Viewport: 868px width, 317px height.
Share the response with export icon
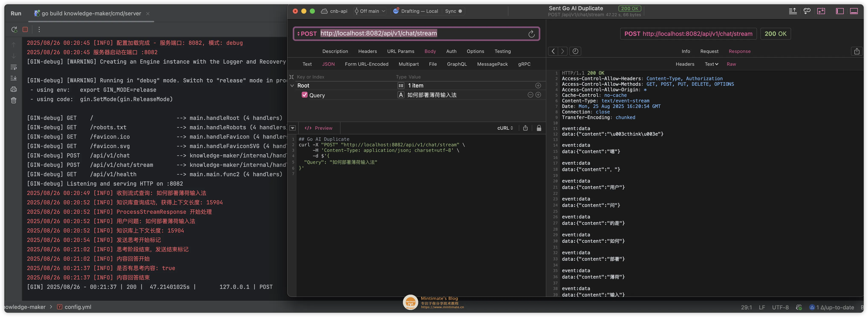tap(856, 51)
